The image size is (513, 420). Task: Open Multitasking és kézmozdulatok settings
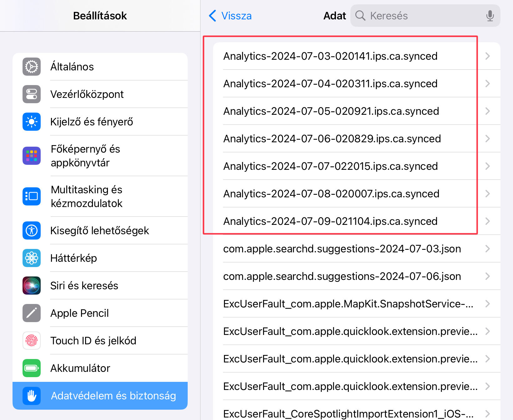point(87,196)
